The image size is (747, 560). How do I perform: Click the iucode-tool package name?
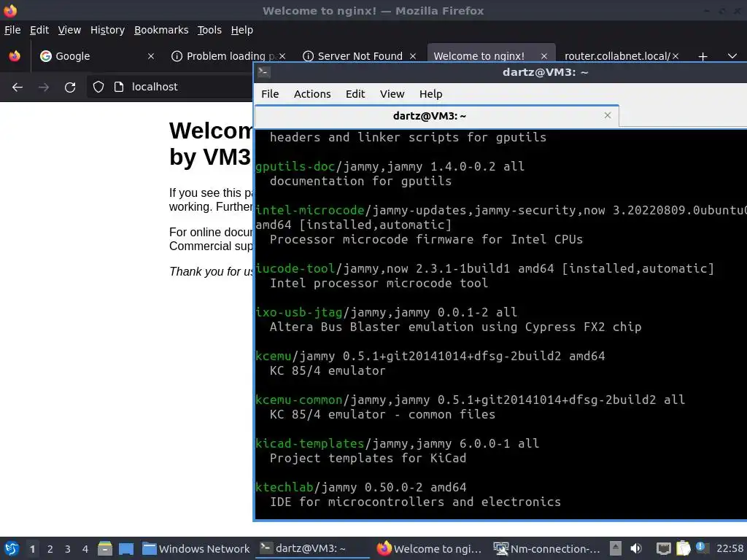(295, 268)
